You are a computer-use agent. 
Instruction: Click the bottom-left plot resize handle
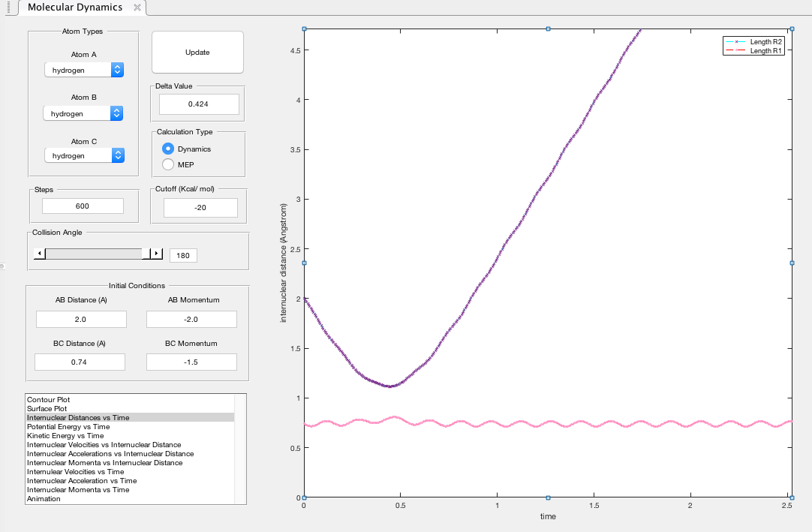tap(304, 497)
